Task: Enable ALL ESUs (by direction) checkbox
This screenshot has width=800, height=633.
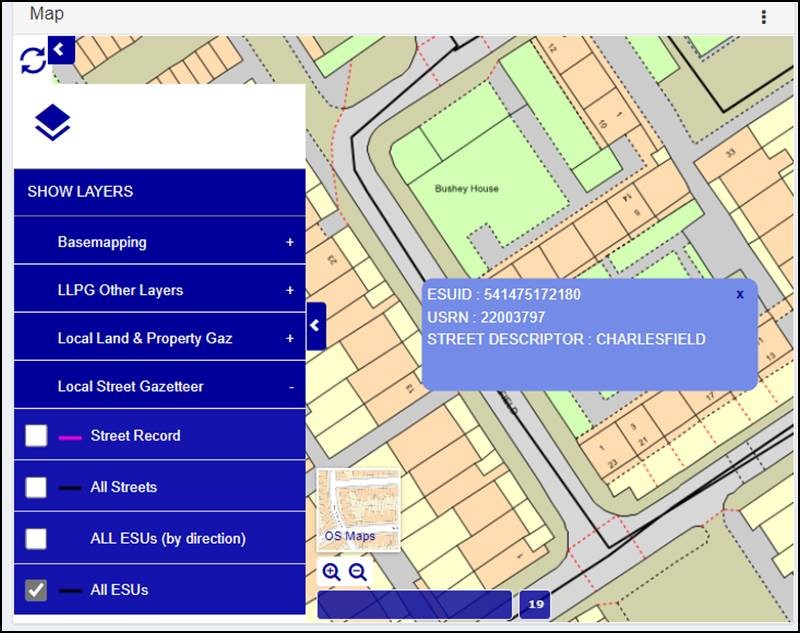Action: click(36, 539)
